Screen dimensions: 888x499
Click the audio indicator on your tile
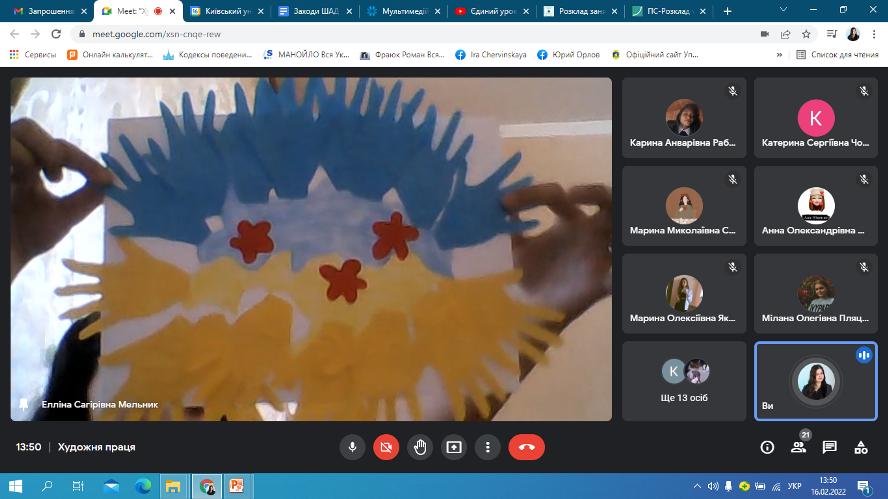[x=864, y=355]
